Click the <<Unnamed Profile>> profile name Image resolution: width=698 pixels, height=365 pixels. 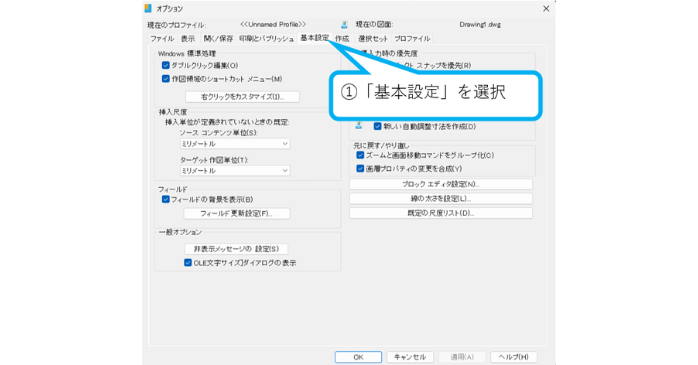(x=273, y=24)
